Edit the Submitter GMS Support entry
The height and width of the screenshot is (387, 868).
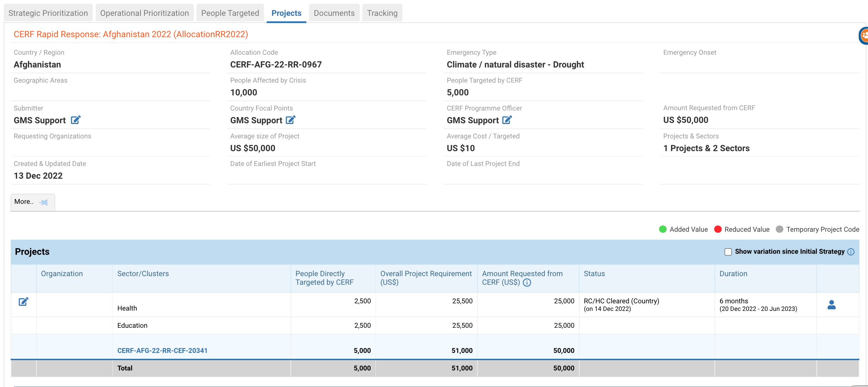pos(75,120)
